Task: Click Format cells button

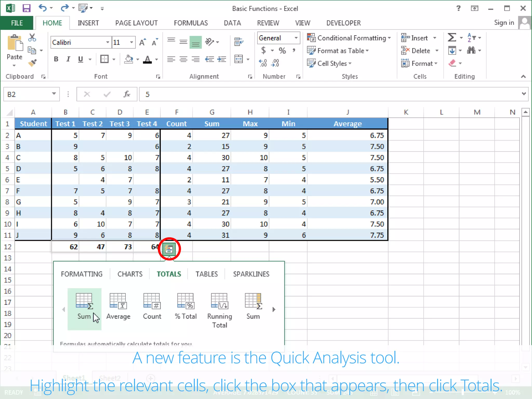Action: [419, 63]
